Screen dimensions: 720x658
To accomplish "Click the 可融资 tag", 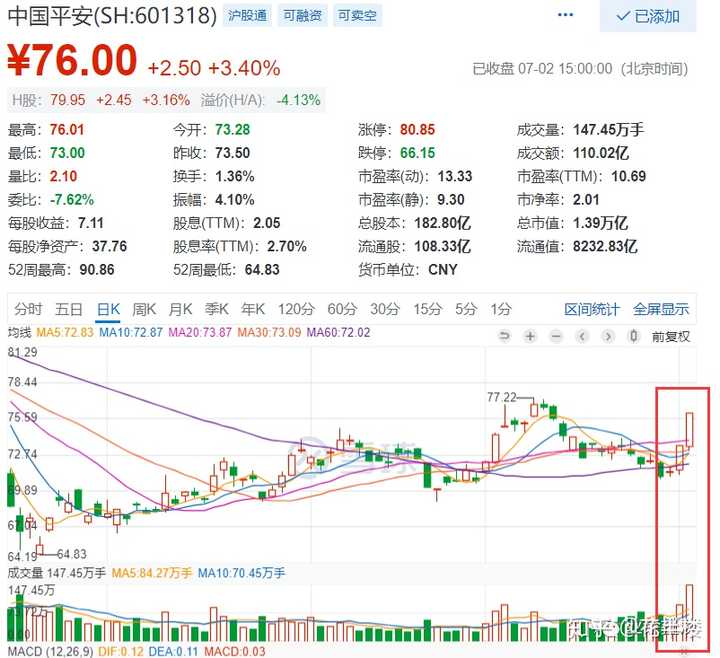I will [303, 16].
